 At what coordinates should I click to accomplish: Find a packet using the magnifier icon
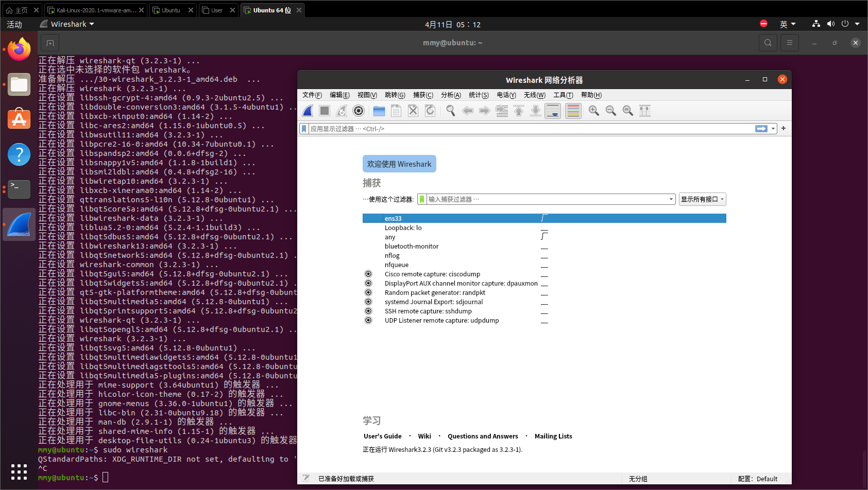pyautogui.click(x=451, y=111)
